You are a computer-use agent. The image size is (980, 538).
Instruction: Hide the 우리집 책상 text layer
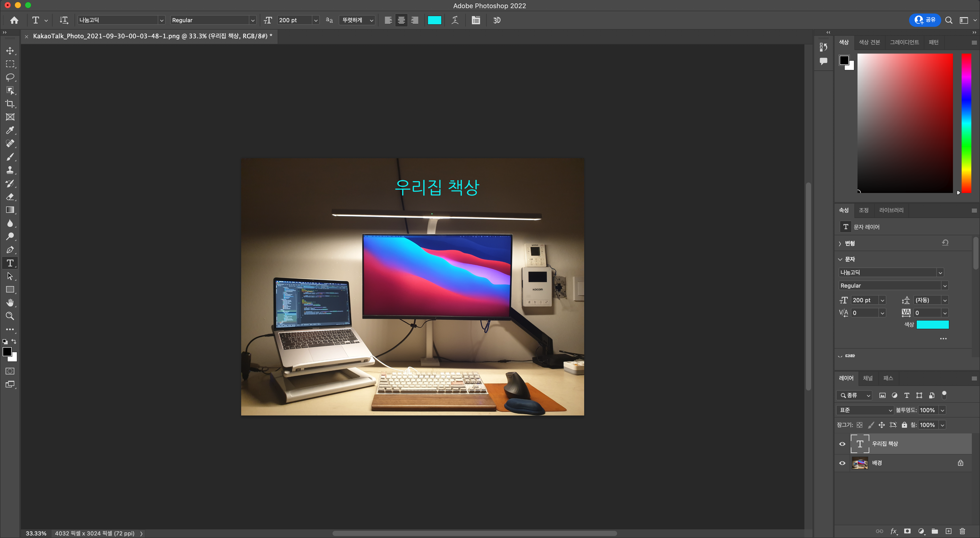[x=842, y=444]
